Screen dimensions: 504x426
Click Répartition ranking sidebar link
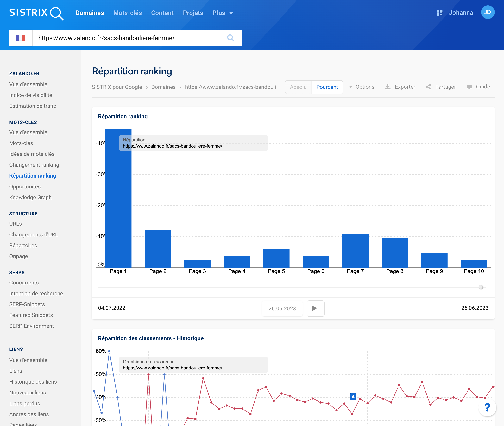33,176
